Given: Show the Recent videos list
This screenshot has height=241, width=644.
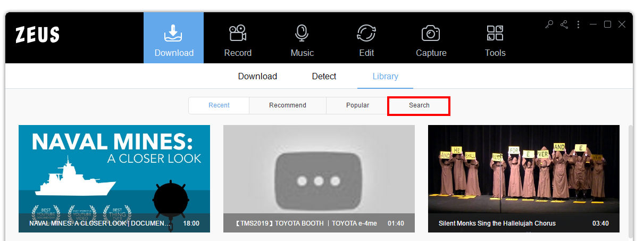Looking at the screenshot, I should (x=219, y=105).
